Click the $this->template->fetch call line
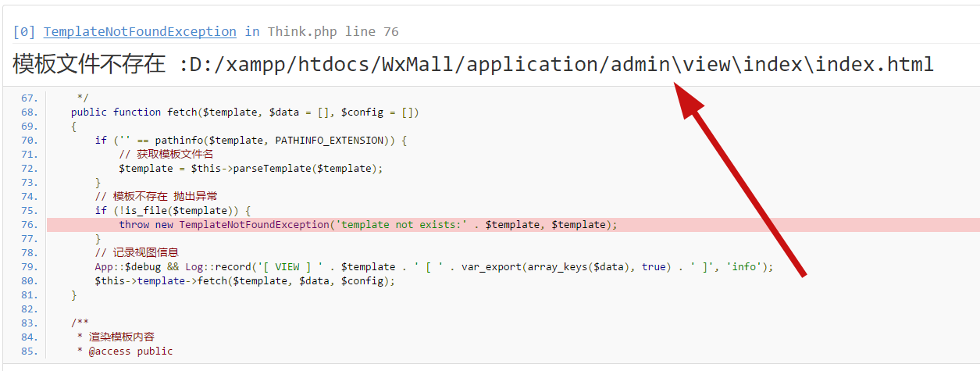 coord(244,281)
